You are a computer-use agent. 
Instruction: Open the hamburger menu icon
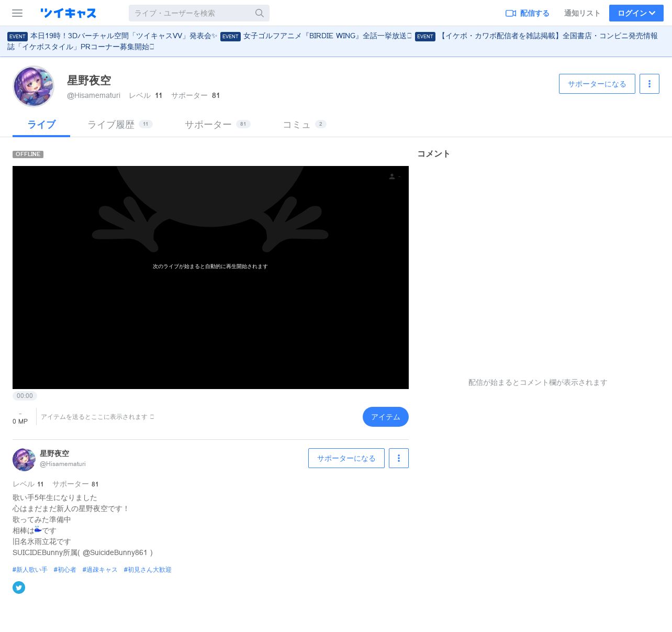coord(17,13)
